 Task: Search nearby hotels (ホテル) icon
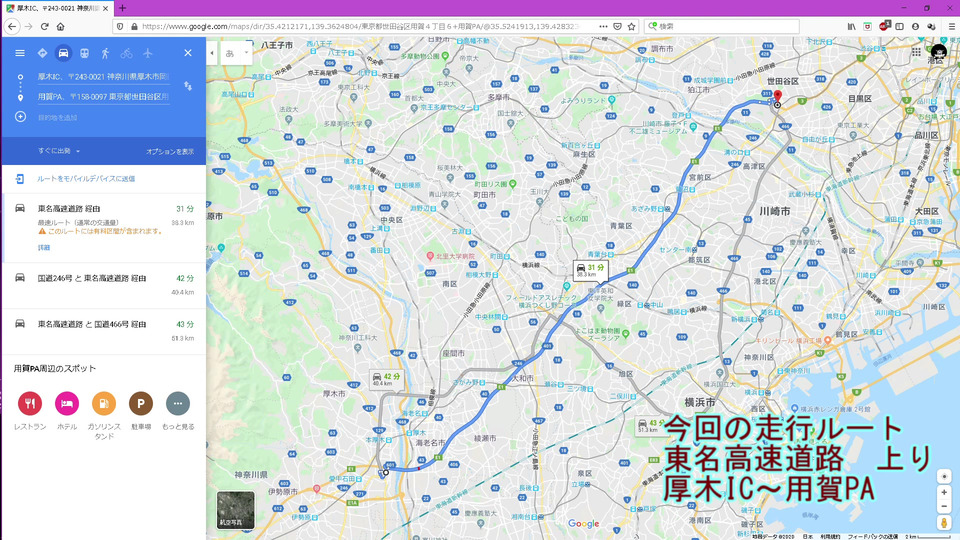67,403
